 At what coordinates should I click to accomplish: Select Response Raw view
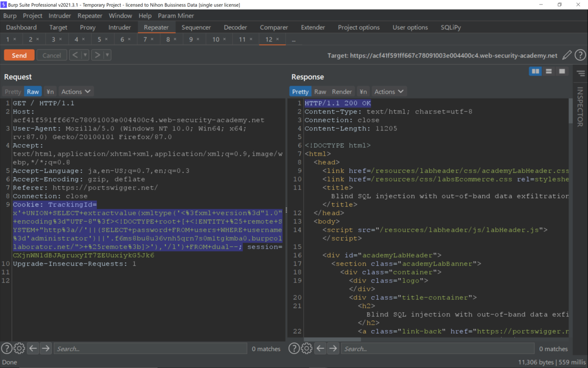(x=320, y=92)
